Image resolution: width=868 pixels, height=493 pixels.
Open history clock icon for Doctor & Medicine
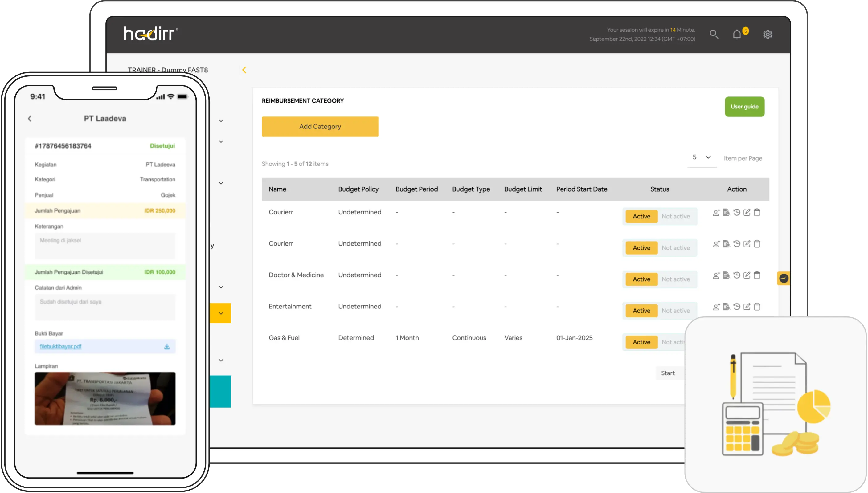pyautogui.click(x=737, y=275)
